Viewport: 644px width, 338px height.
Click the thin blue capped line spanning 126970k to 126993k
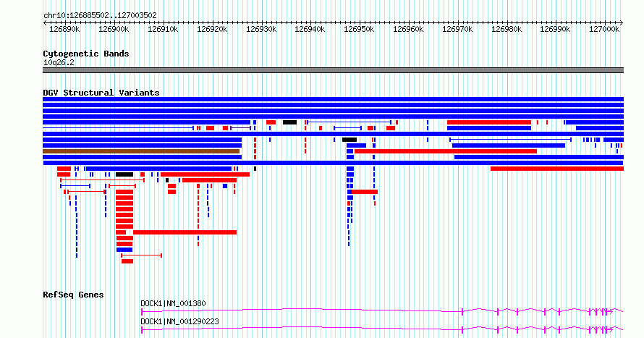tap(511, 140)
